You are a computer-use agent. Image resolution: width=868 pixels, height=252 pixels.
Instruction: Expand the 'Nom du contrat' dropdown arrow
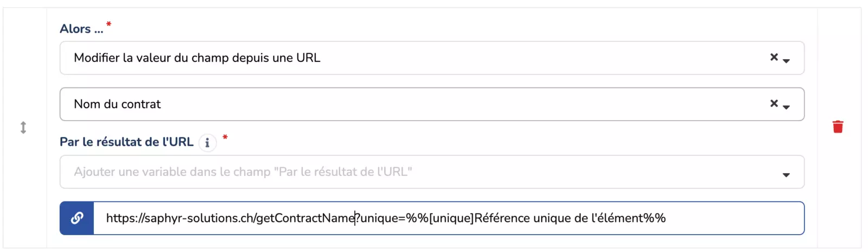click(x=786, y=107)
